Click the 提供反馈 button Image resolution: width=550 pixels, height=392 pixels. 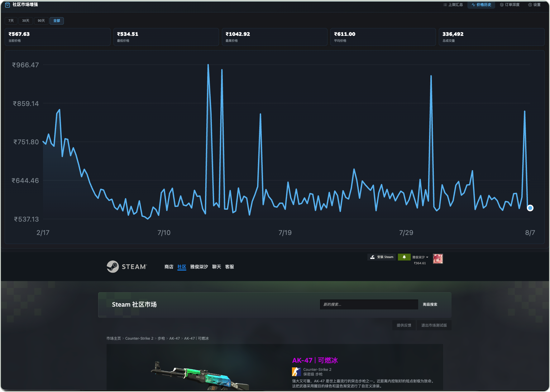[x=404, y=325]
